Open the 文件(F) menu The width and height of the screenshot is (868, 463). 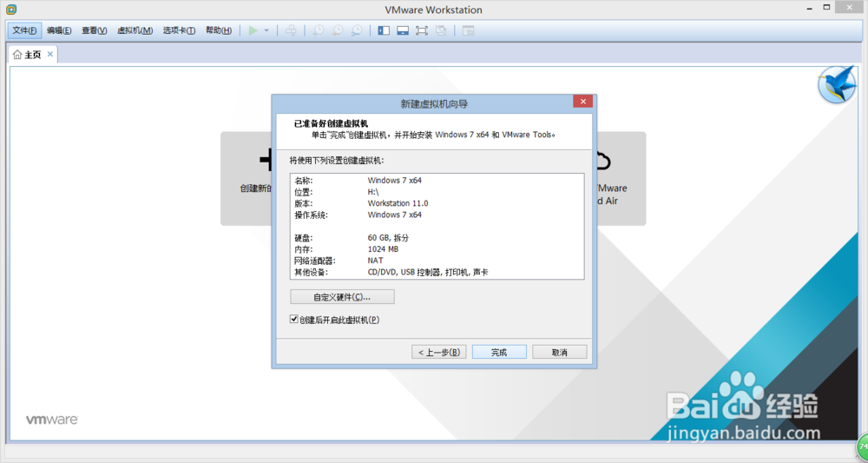click(24, 30)
